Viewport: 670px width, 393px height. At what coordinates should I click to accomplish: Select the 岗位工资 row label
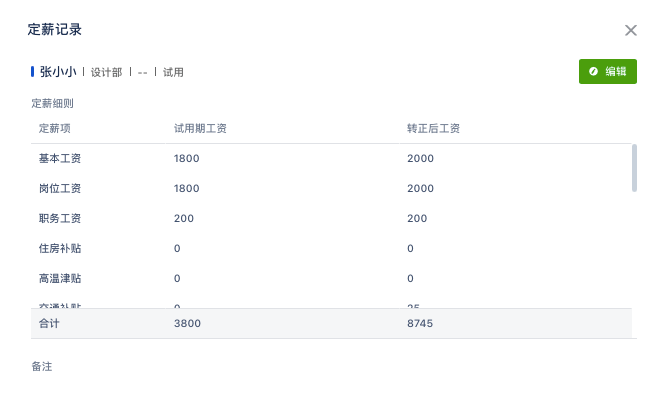click(x=60, y=188)
